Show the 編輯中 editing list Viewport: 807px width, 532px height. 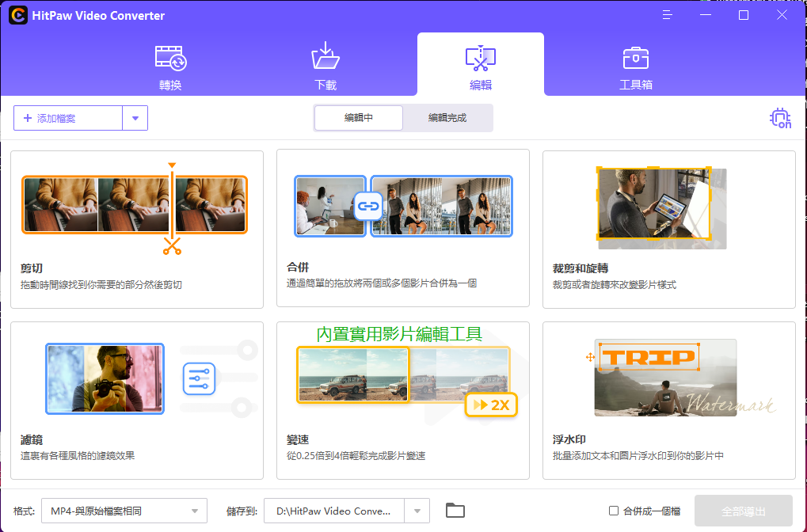click(x=359, y=118)
